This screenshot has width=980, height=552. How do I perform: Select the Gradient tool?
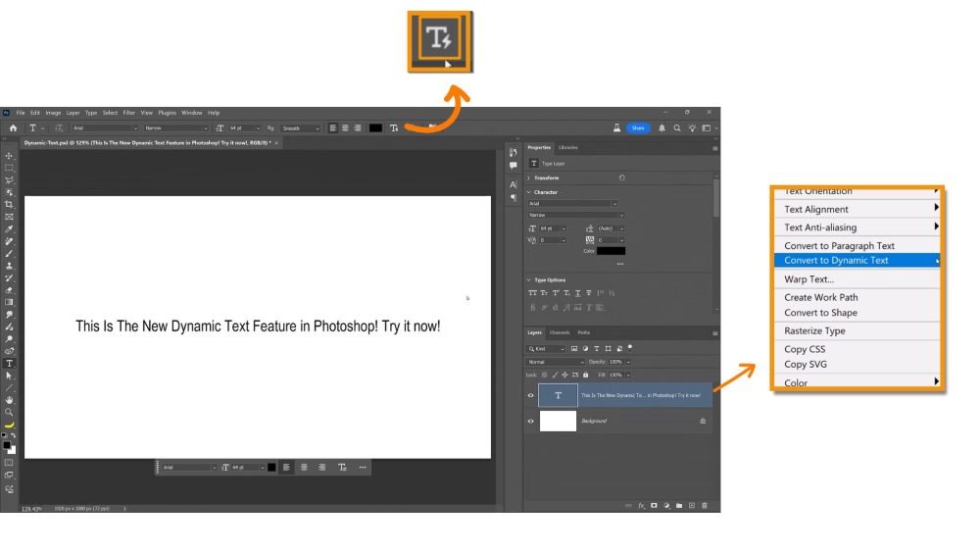click(x=9, y=302)
